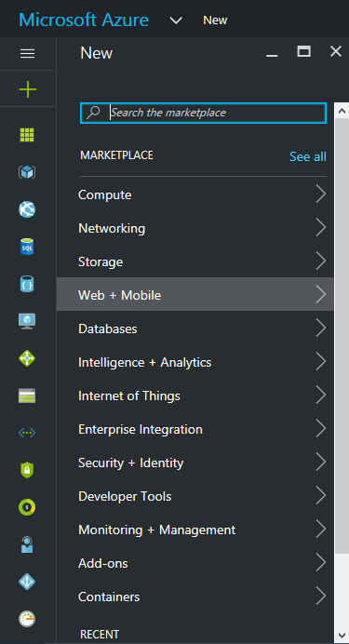Open SQL databases sidebar icon
This screenshot has height=644, width=349.
tap(27, 247)
